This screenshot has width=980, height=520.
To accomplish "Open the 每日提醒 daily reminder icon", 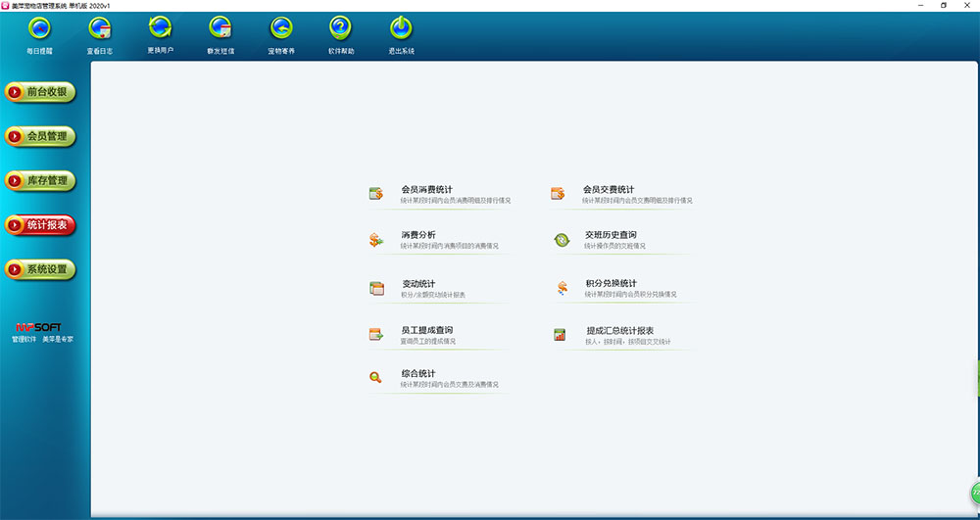I will point(40,28).
